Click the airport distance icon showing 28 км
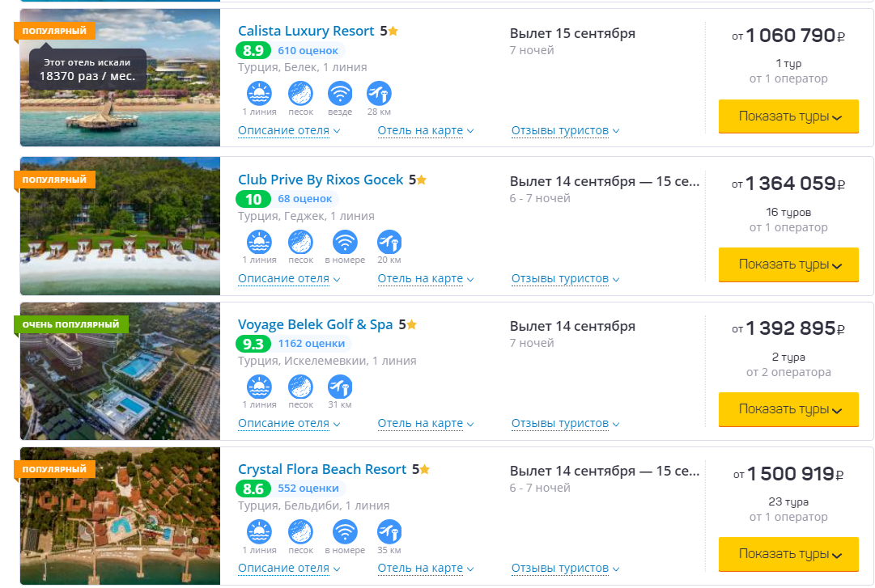The image size is (875, 588). click(379, 95)
